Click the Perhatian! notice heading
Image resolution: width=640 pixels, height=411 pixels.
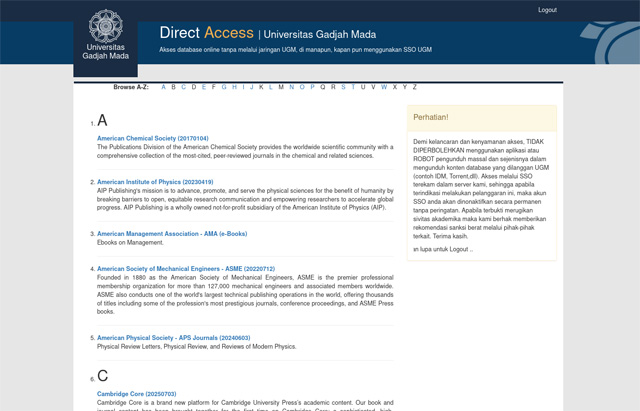tap(431, 117)
